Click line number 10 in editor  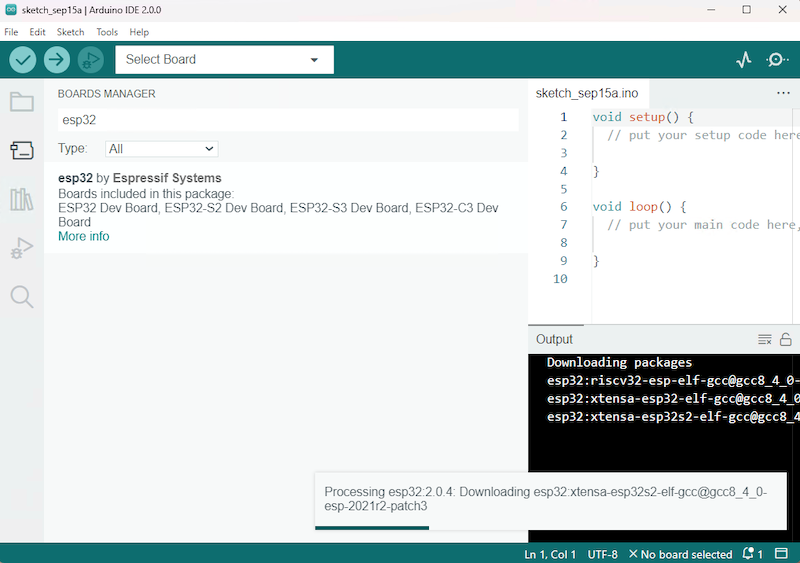(560, 279)
